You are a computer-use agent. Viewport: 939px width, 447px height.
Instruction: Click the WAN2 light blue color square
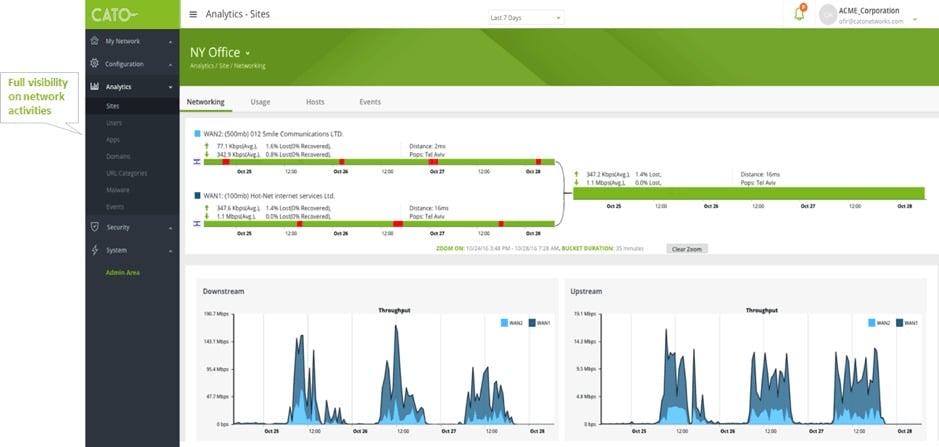tap(197, 134)
